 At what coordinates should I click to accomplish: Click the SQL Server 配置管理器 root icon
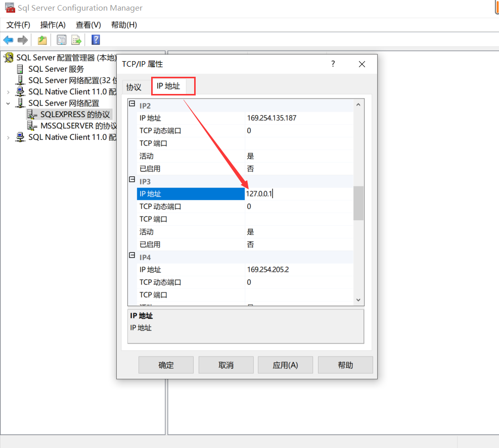9,58
